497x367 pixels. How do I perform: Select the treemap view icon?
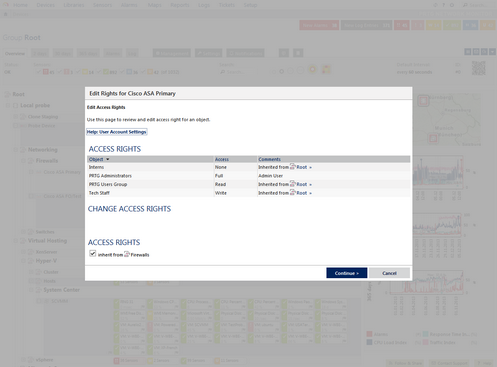coord(326,69)
